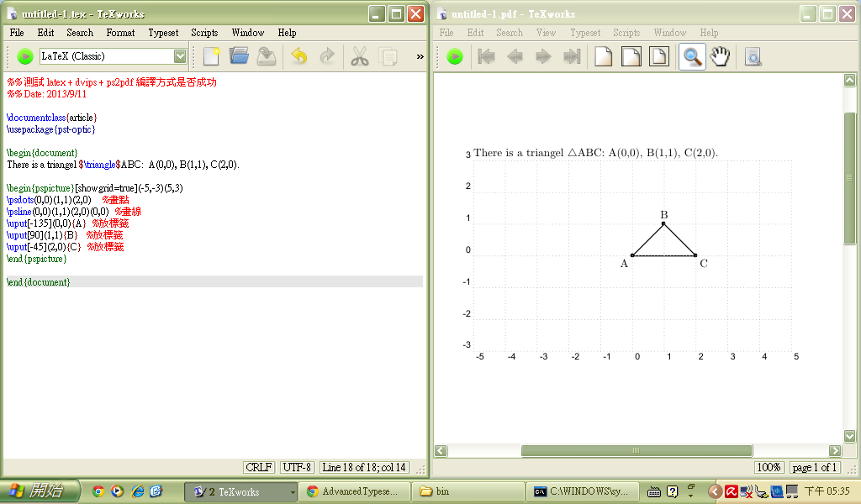This screenshot has width=861, height=504.
Task: Run the Typeset command with green arrow
Action: coord(24,57)
